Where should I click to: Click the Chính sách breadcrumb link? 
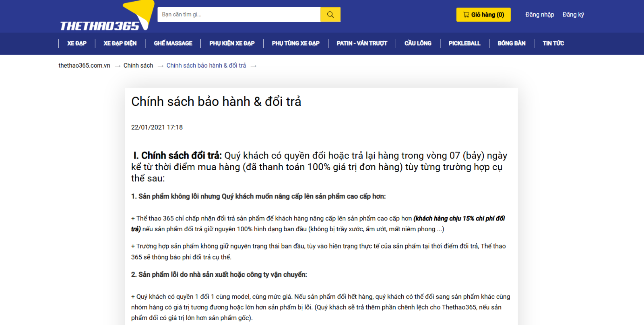pyautogui.click(x=138, y=66)
